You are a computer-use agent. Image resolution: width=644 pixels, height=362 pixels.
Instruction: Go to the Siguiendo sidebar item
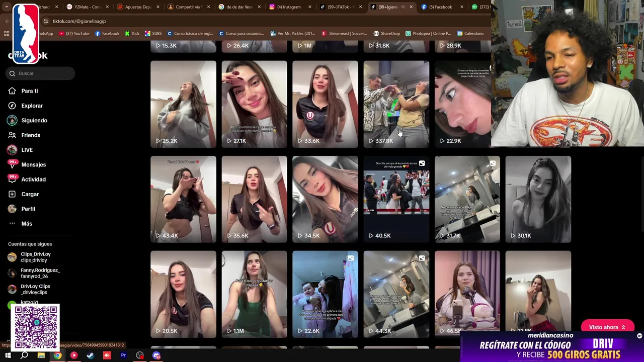pos(28,121)
